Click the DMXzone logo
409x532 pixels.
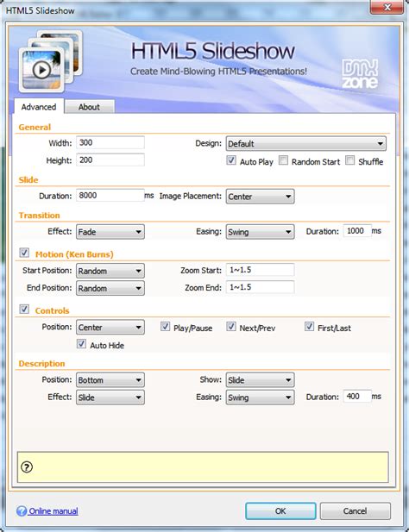360,74
